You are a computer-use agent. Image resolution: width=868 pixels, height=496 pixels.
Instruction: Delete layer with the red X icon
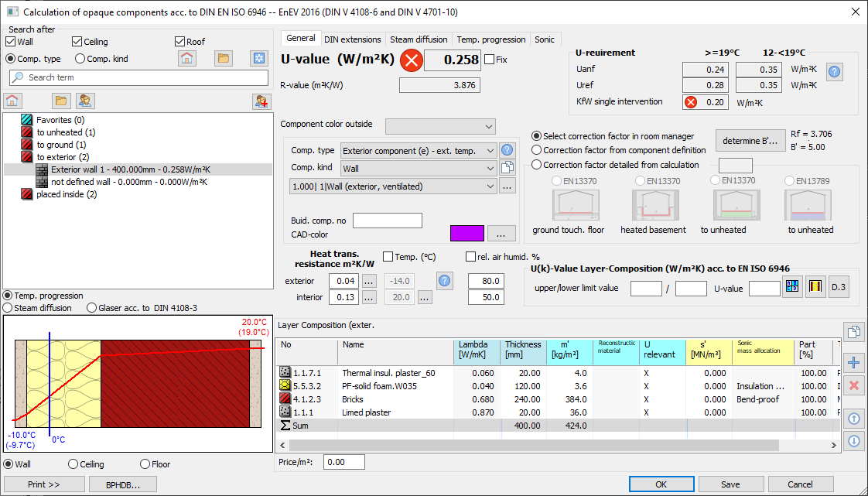click(x=853, y=385)
